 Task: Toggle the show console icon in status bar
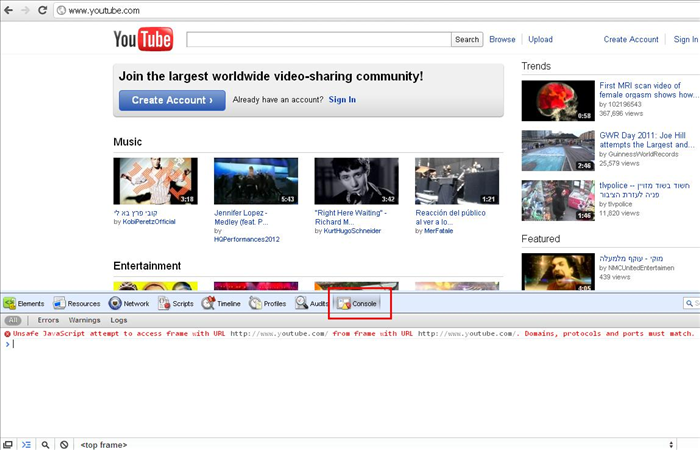(x=26, y=445)
